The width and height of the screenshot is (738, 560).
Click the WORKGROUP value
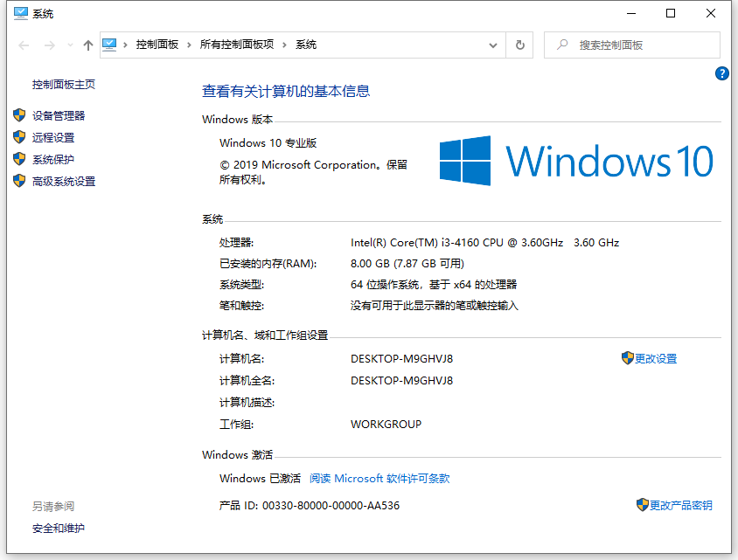point(386,425)
